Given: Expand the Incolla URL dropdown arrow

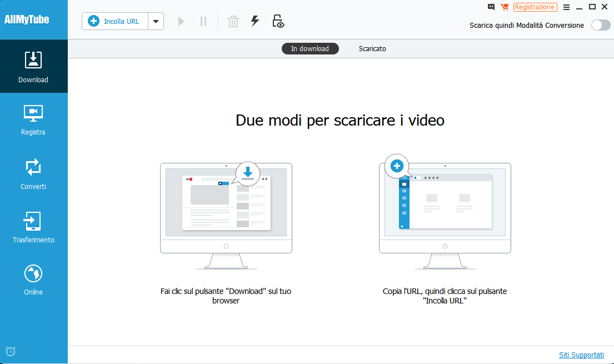Looking at the screenshot, I should (156, 21).
